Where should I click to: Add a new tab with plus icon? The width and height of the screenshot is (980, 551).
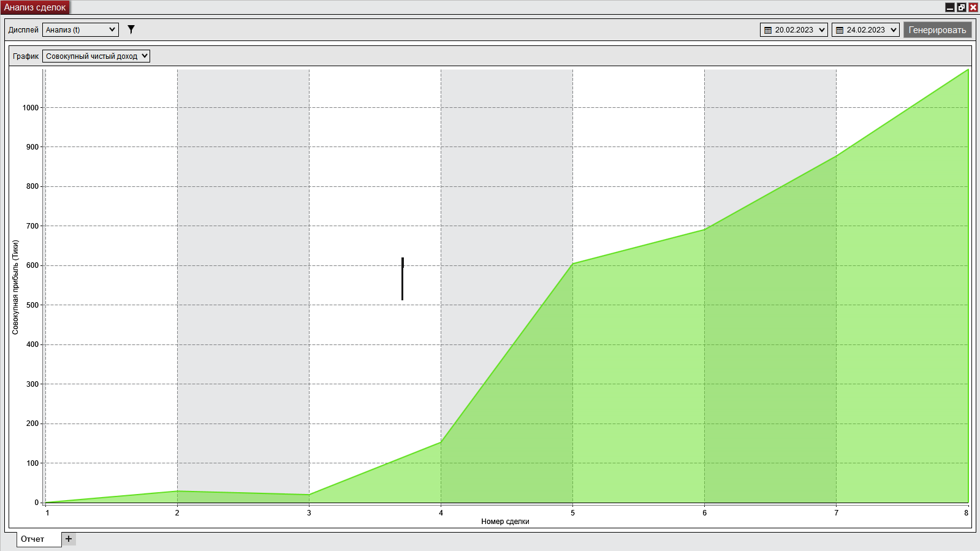pos(69,539)
